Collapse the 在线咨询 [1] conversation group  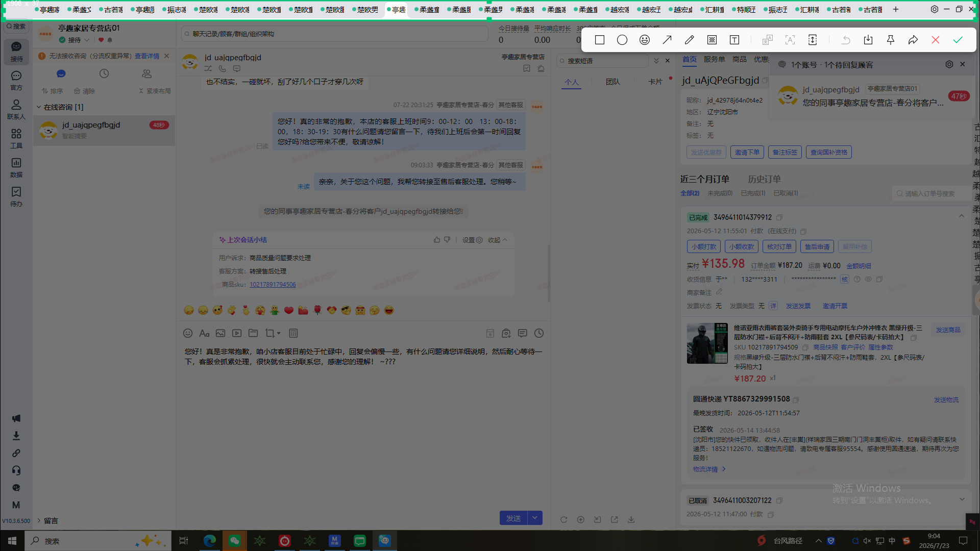pyautogui.click(x=39, y=107)
